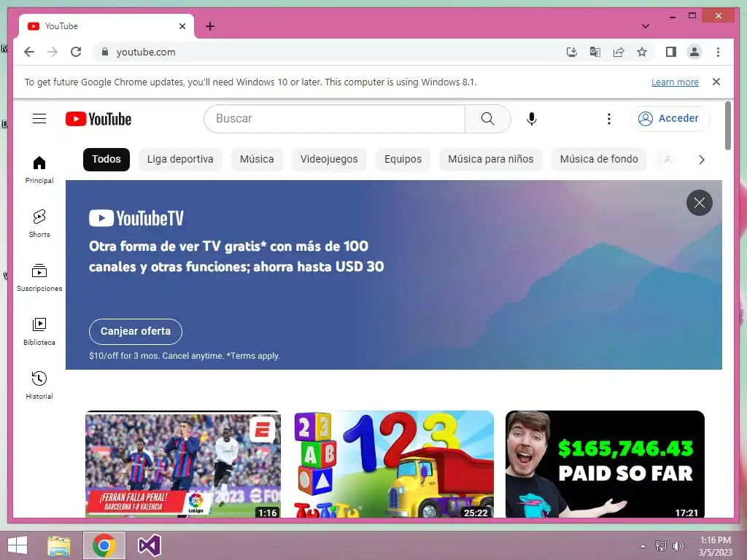Click the browser back arrow

pyautogui.click(x=29, y=52)
